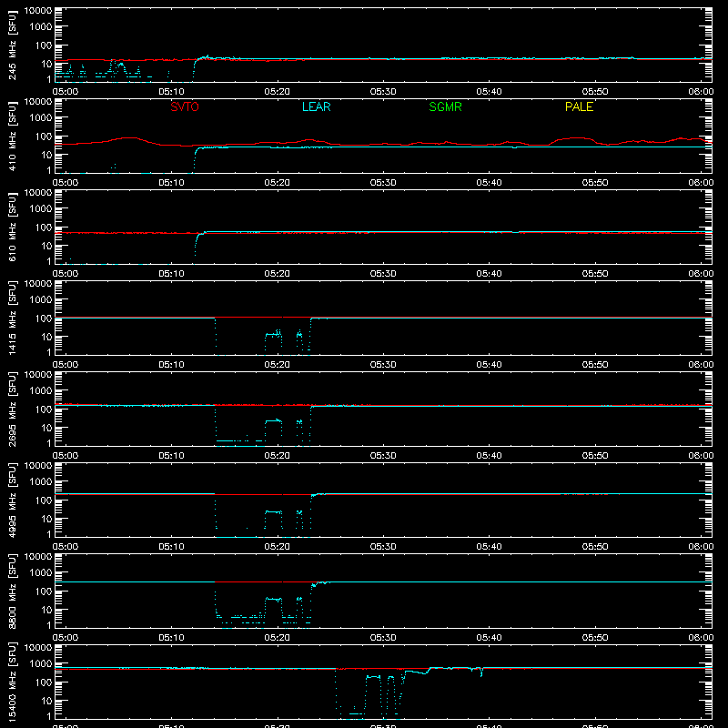This screenshot has height=728, width=728.
Task: Select the 15400 MHz [SFU] axis title
Action: click(13, 682)
